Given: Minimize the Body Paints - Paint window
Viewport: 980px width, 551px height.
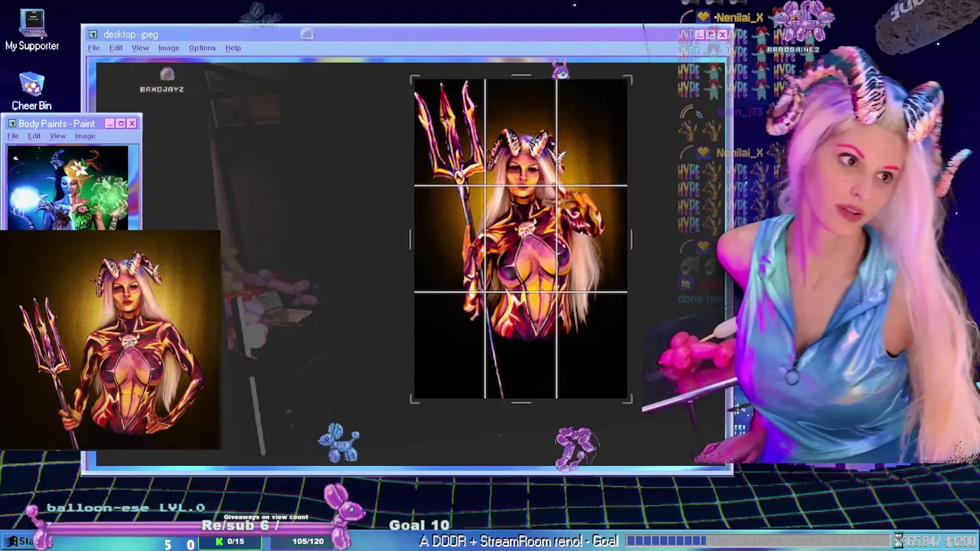Looking at the screenshot, I should [109, 123].
